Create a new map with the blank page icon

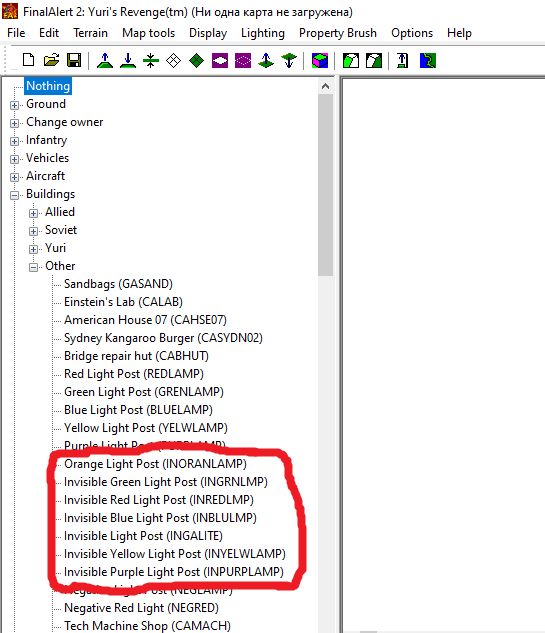(x=28, y=61)
